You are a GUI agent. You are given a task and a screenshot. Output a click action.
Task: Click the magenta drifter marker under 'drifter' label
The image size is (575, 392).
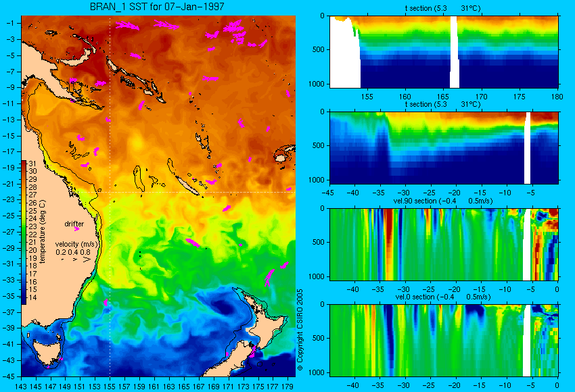point(76,229)
